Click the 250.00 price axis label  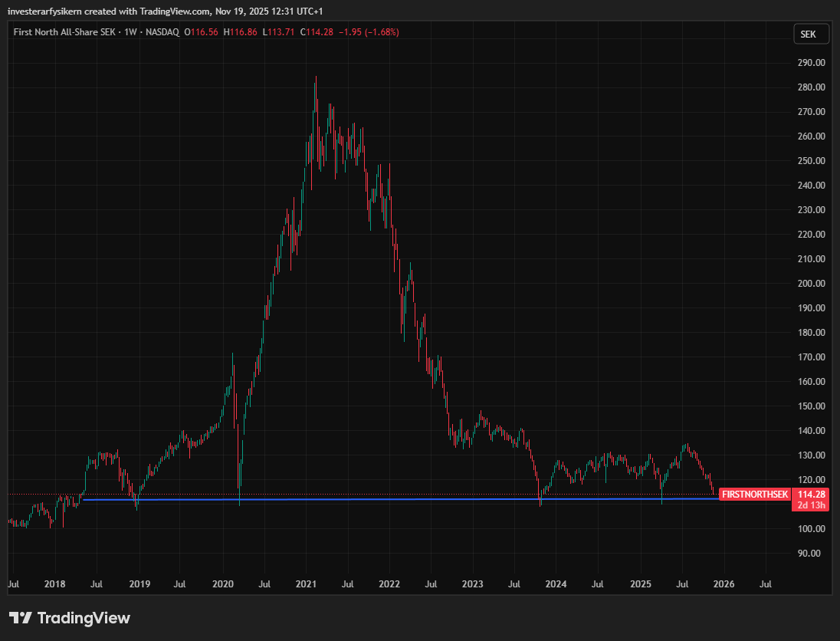click(811, 161)
